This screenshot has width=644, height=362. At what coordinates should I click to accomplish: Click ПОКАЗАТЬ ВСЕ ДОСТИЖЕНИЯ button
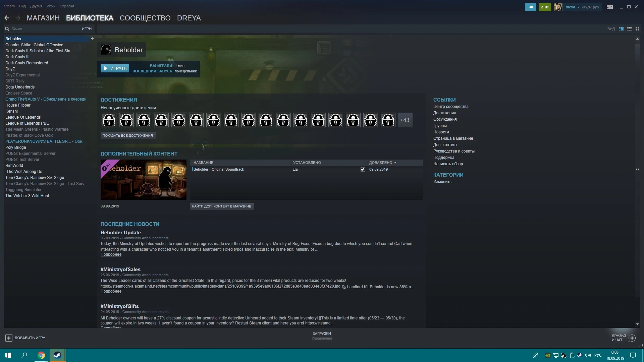pos(128,136)
